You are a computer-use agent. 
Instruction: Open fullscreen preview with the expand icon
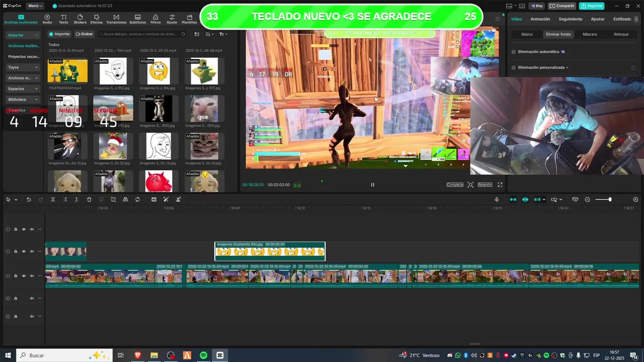coord(500,185)
